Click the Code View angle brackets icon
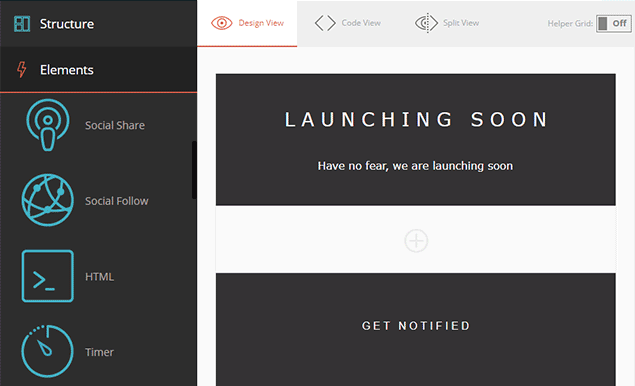The image size is (635, 386). pos(325,23)
